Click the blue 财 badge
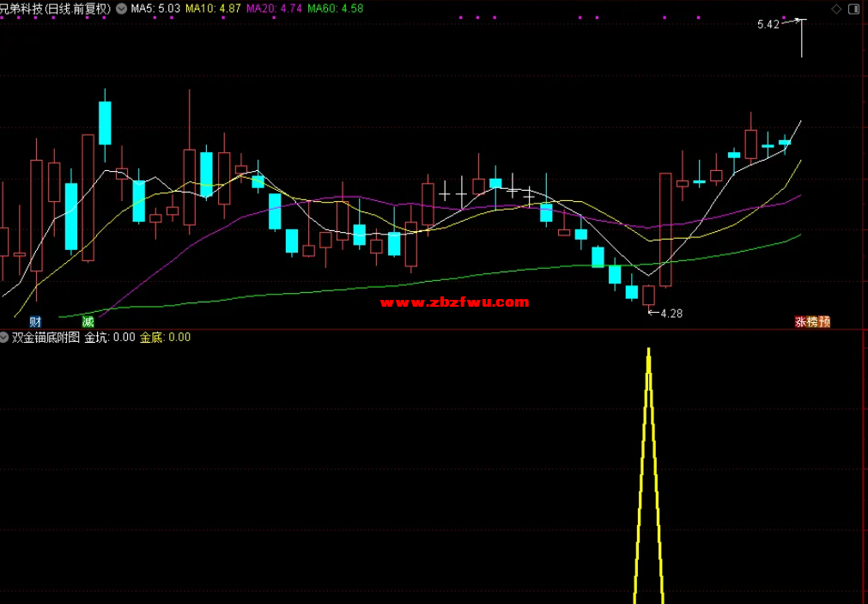 click(x=35, y=321)
